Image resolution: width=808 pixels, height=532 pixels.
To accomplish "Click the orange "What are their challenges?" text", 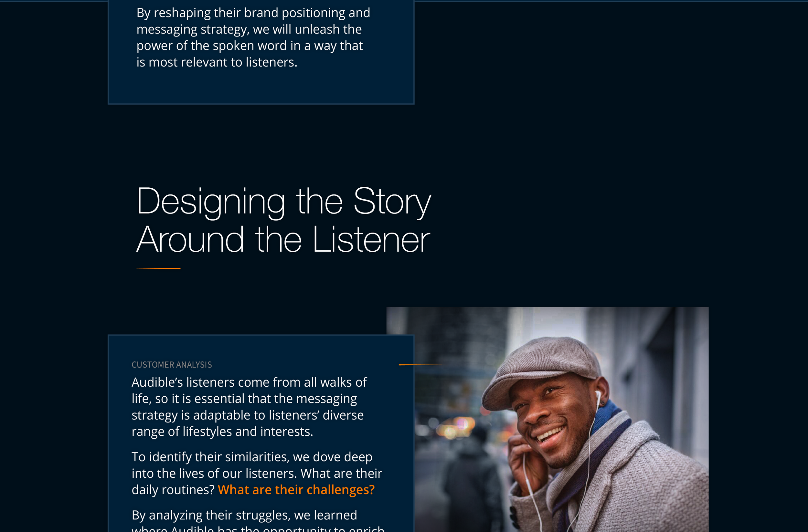I will pos(296,490).
